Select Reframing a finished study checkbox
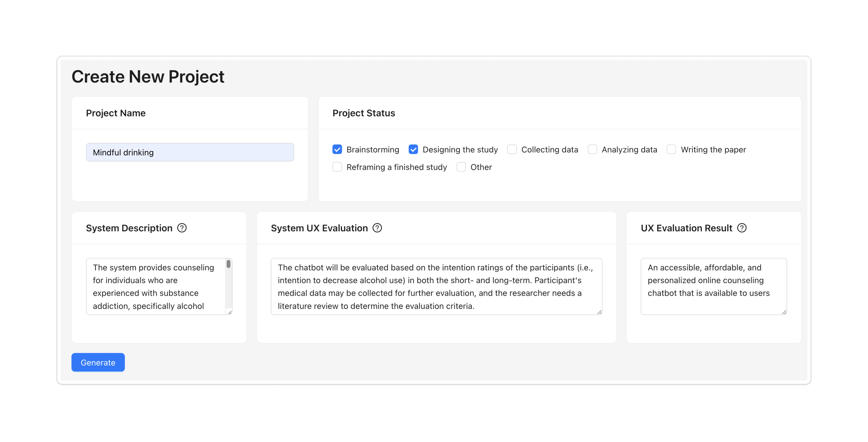Screen dimensions: 868x442 pyautogui.click(x=337, y=167)
